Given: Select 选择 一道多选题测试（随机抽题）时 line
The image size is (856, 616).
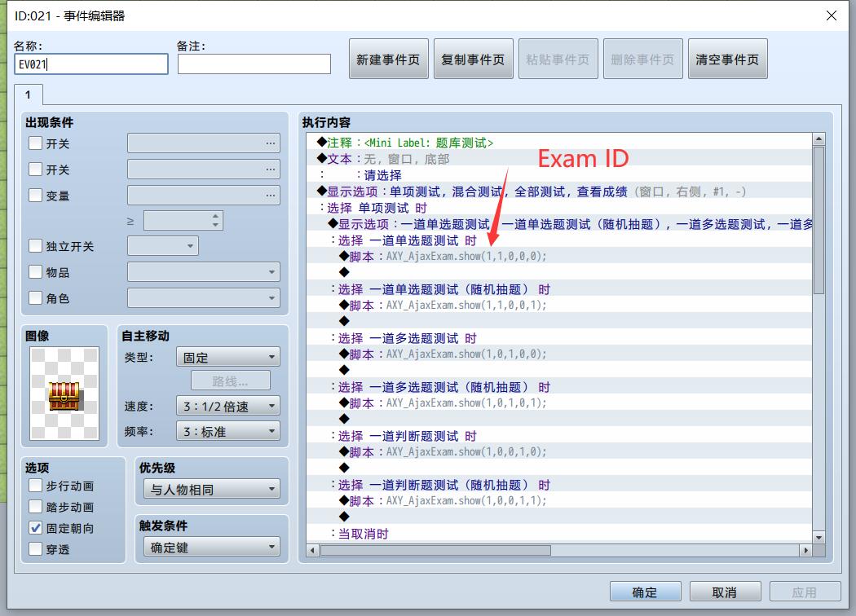Looking at the screenshot, I should tap(559, 387).
